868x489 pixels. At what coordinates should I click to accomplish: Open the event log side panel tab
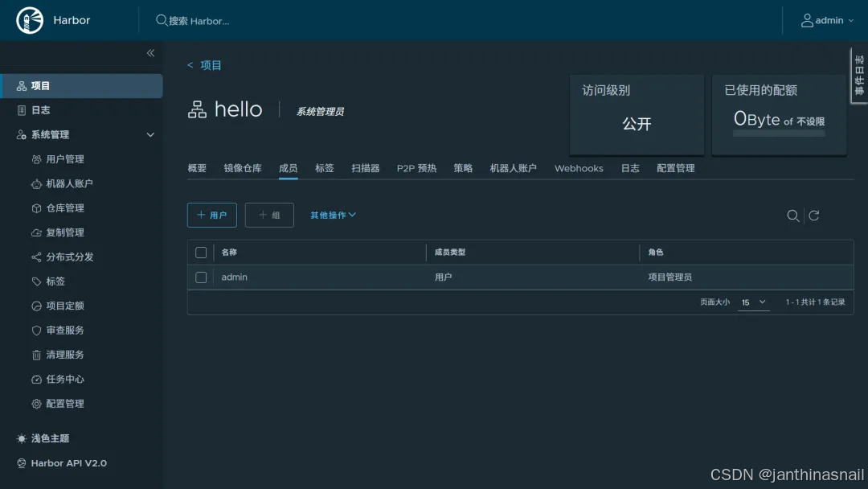[859, 76]
